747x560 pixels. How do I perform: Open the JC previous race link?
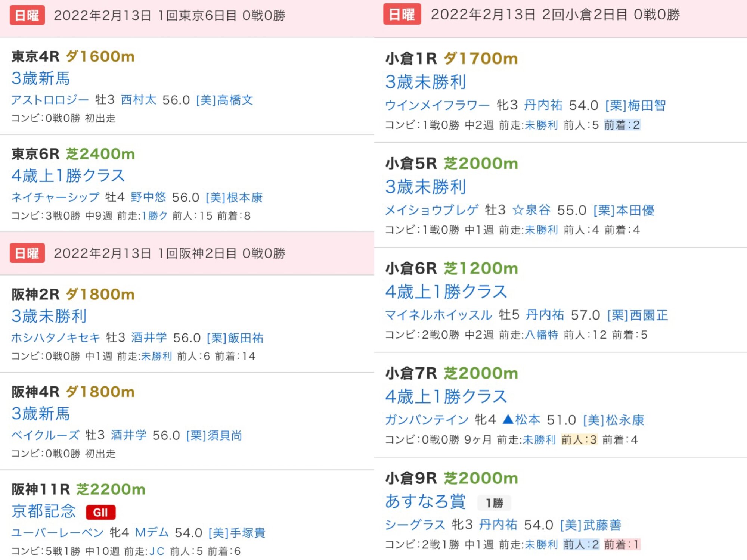pyautogui.click(x=157, y=551)
